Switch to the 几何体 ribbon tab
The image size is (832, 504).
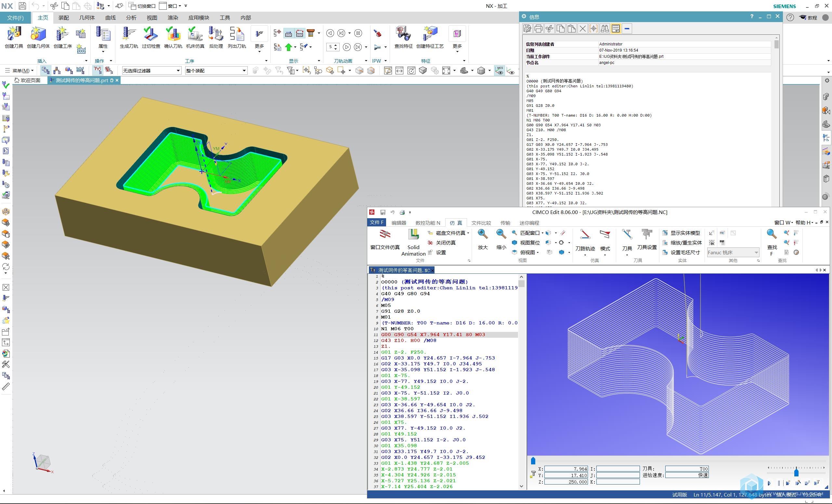point(87,18)
